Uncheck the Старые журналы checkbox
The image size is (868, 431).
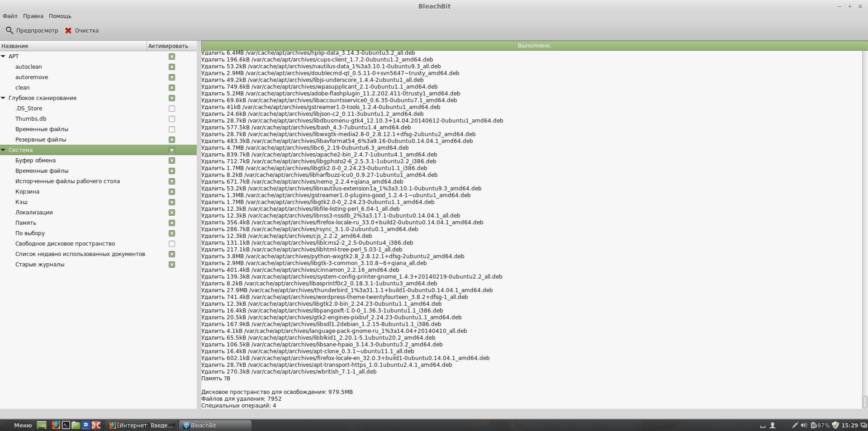pos(172,265)
